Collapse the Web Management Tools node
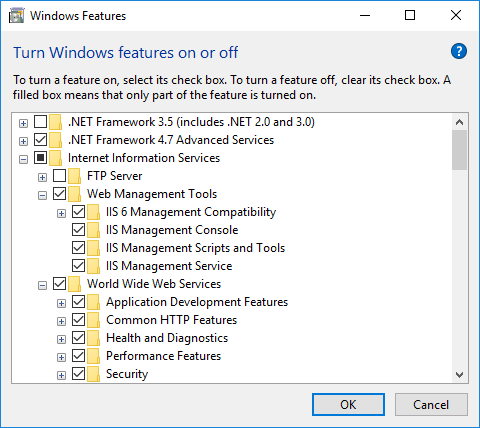 point(42,196)
